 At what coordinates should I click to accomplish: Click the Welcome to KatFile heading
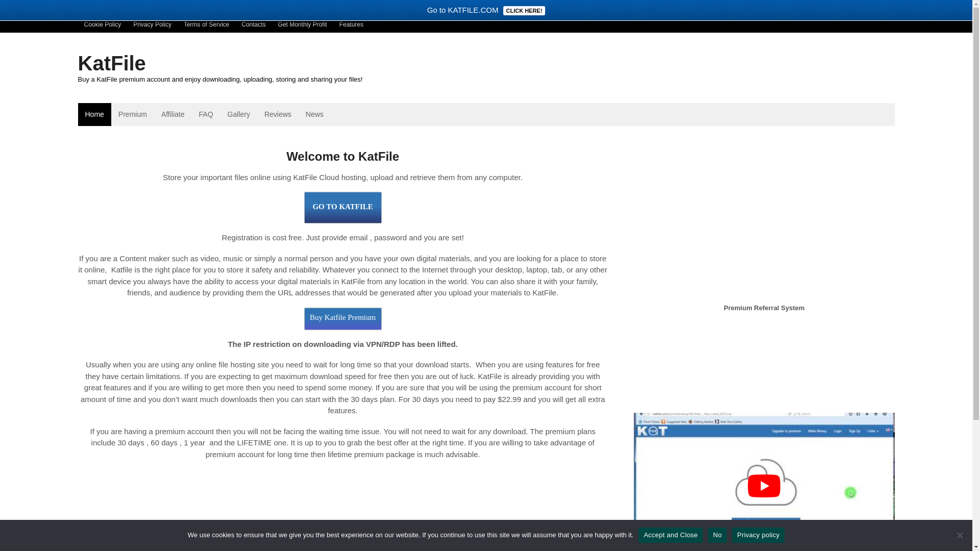point(342,157)
